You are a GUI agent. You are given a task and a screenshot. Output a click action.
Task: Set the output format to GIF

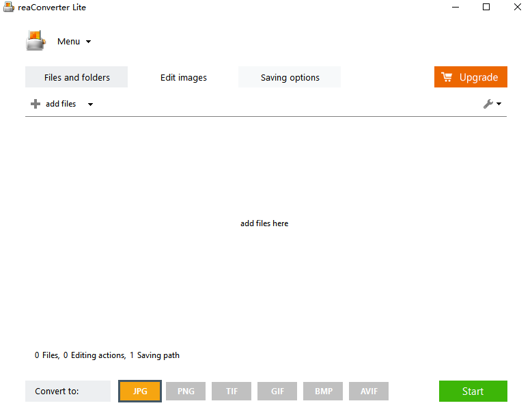click(277, 392)
